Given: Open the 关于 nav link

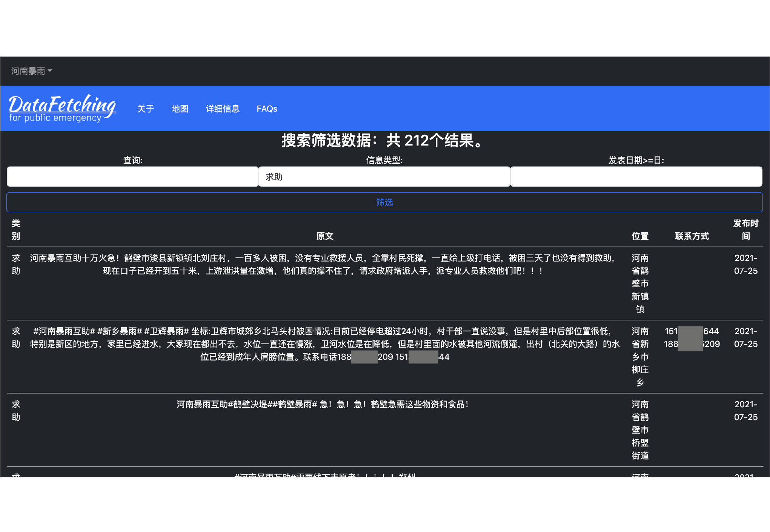Looking at the screenshot, I should tap(146, 109).
